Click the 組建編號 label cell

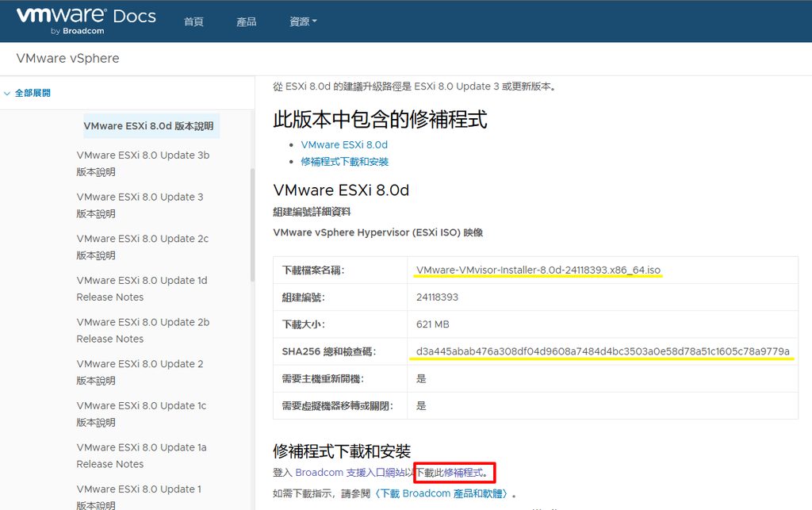[340, 297]
